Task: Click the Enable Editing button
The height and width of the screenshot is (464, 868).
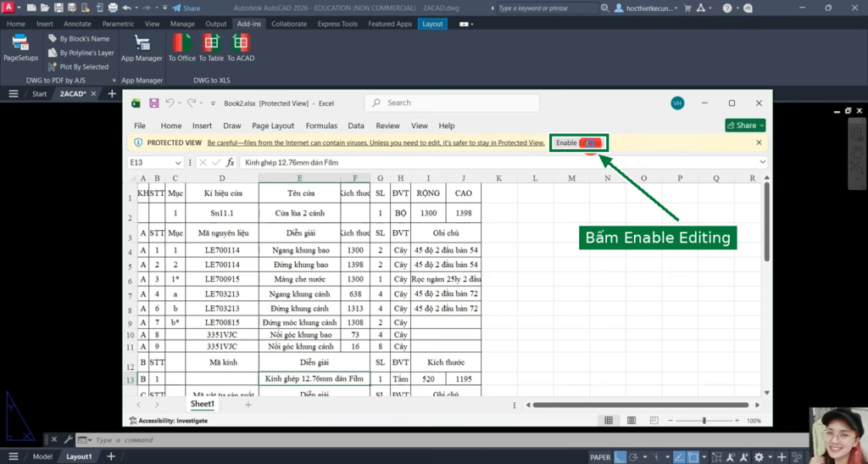Action: pos(578,143)
